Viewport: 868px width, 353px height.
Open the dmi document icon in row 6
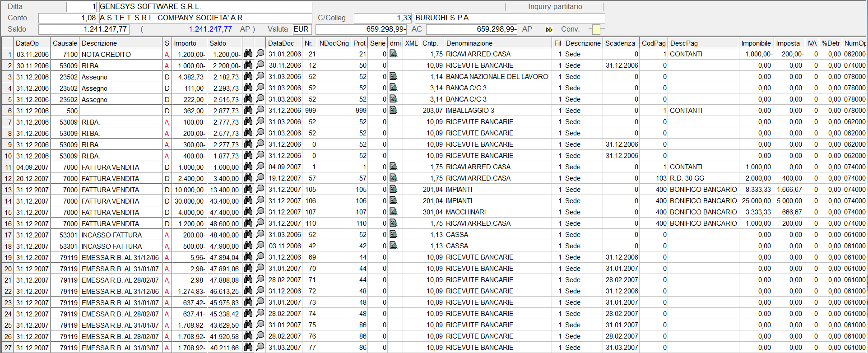point(393,110)
